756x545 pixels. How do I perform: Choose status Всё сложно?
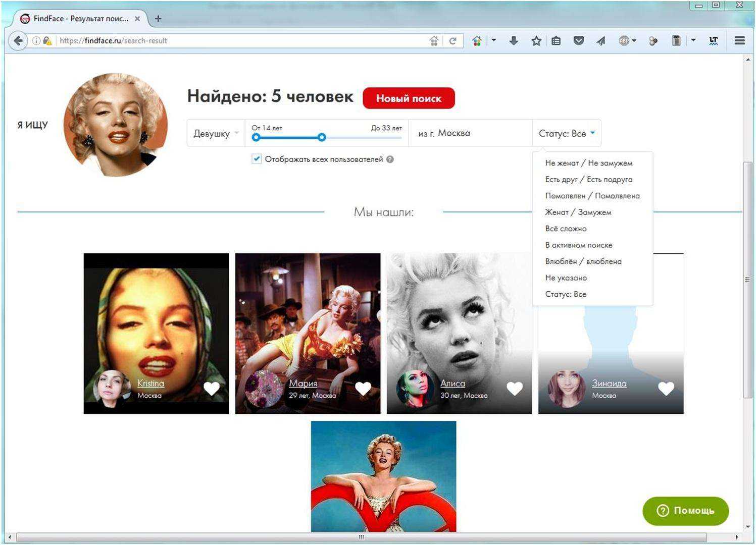pos(566,229)
